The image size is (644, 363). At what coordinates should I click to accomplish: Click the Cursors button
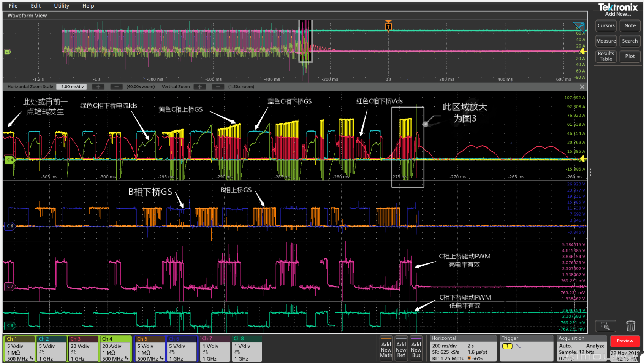(606, 26)
